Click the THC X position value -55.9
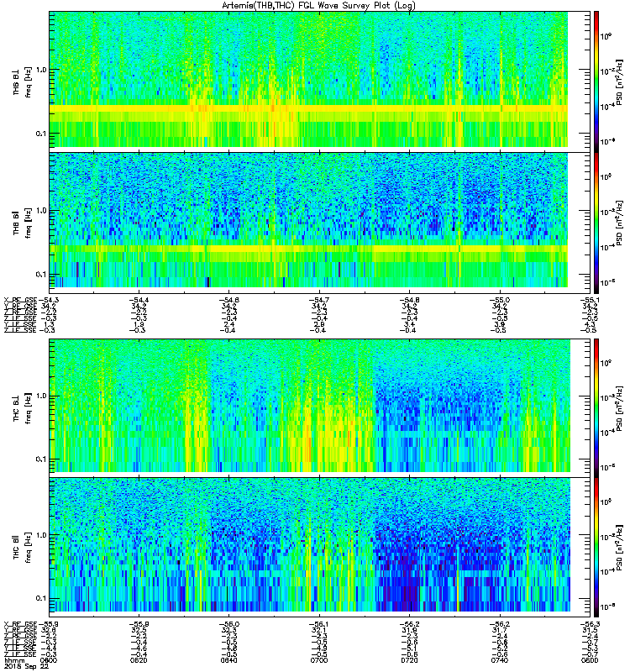 pos(49,624)
